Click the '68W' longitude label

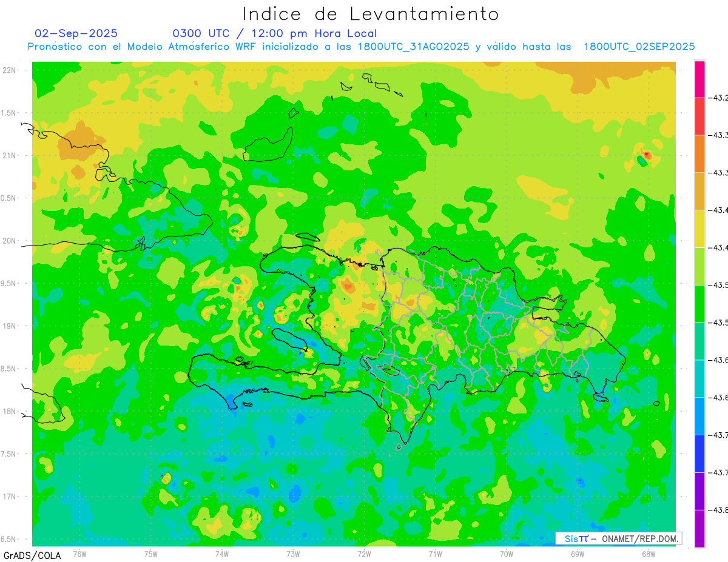click(649, 554)
